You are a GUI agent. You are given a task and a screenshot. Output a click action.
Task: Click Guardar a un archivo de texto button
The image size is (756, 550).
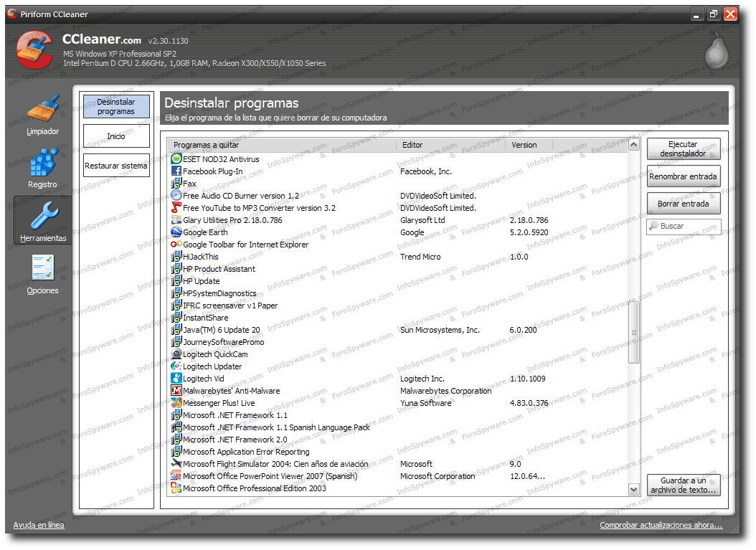[683, 485]
